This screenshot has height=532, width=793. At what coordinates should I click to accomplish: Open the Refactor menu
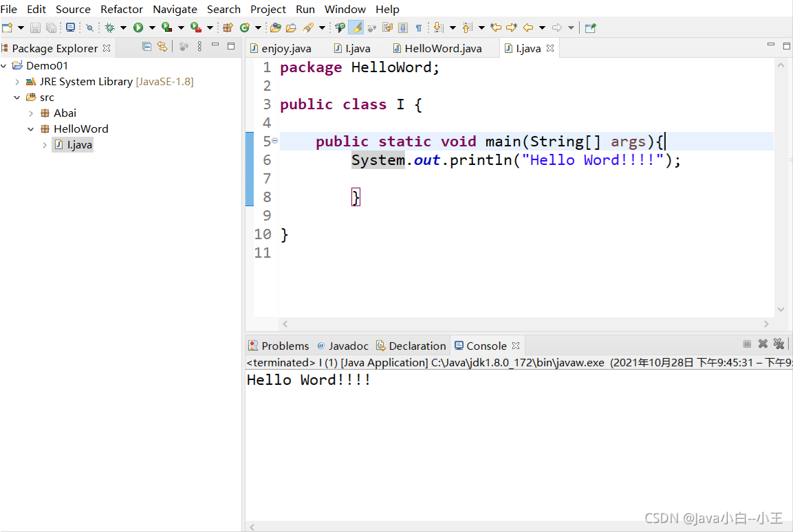tap(121, 9)
